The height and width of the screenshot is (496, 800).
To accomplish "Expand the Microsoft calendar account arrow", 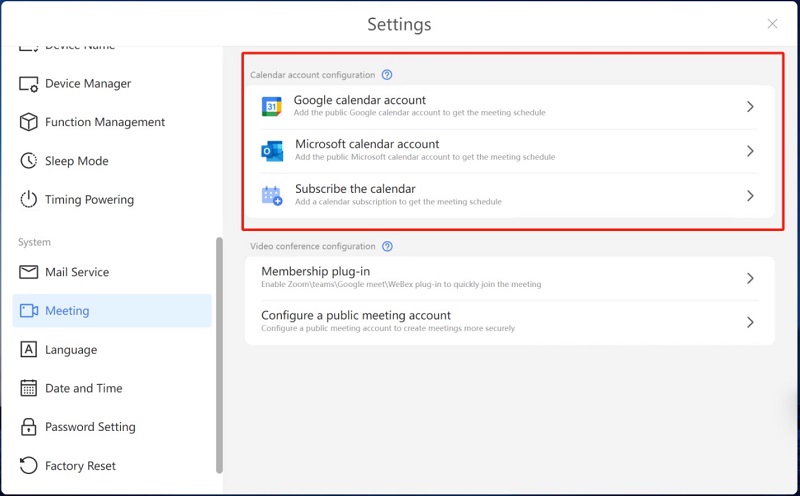I will (x=750, y=151).
